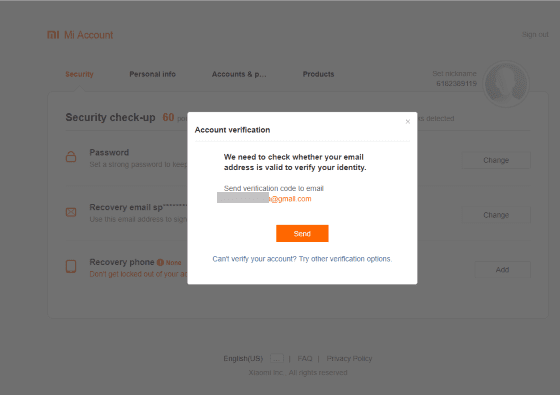Open the FAQ footer link

point(305,358)
